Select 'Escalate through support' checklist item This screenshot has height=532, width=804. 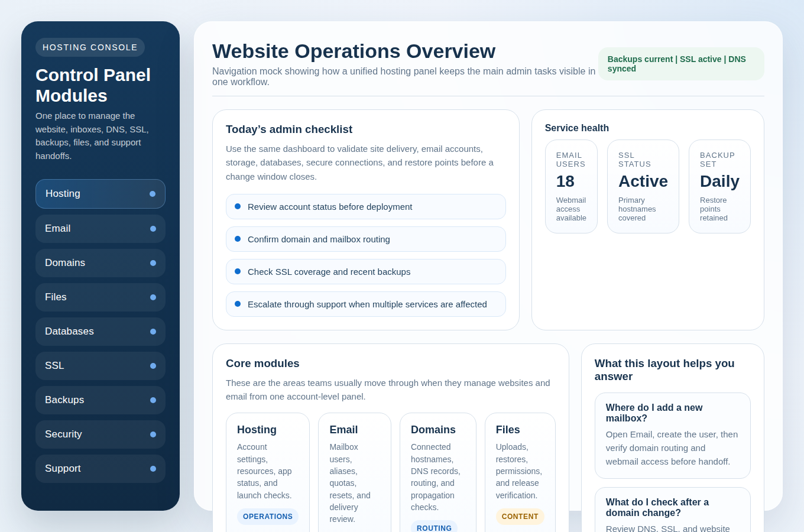click(366, 304)
